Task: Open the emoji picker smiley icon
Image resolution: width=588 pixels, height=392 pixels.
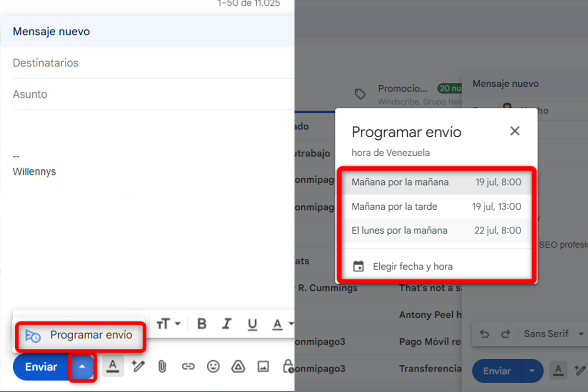Action: point(213,366)
